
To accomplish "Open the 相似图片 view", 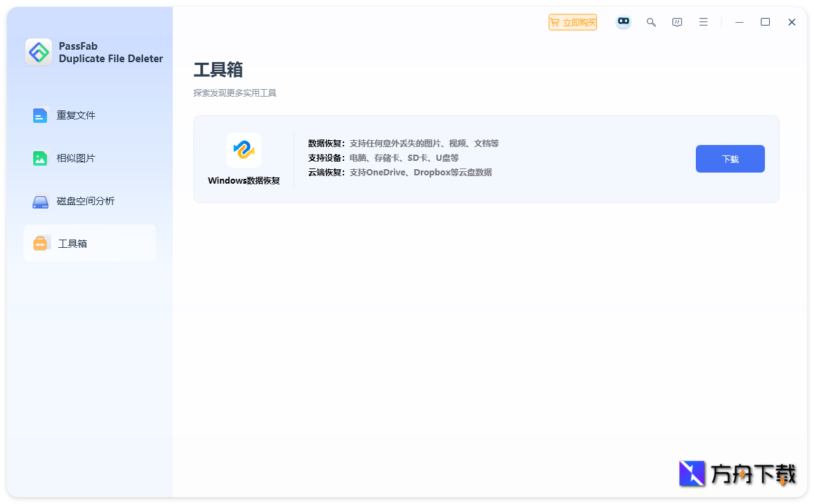I will (x=76, y=157).
